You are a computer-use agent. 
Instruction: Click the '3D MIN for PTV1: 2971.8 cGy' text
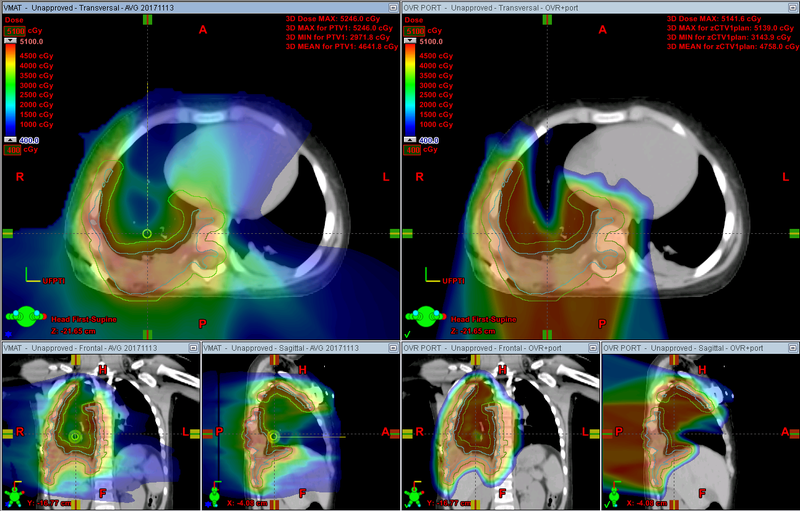click(338, 37)
